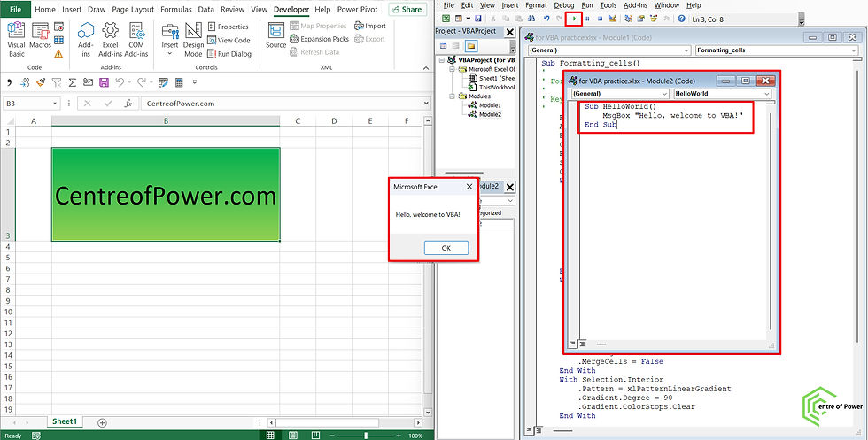Image resolution: width=868 pixels, height=440 pixels.
Task: Click the 100% zoom level
Action: point(415,436)
